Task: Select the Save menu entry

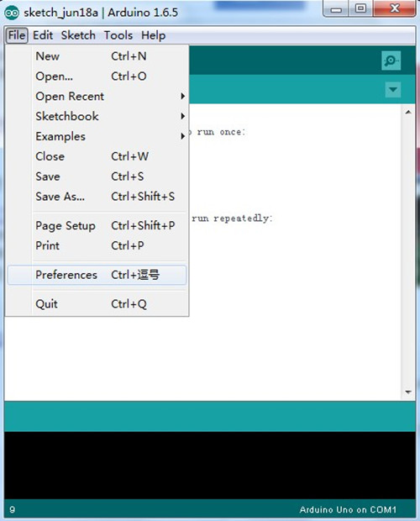Action: coord(97,176)
